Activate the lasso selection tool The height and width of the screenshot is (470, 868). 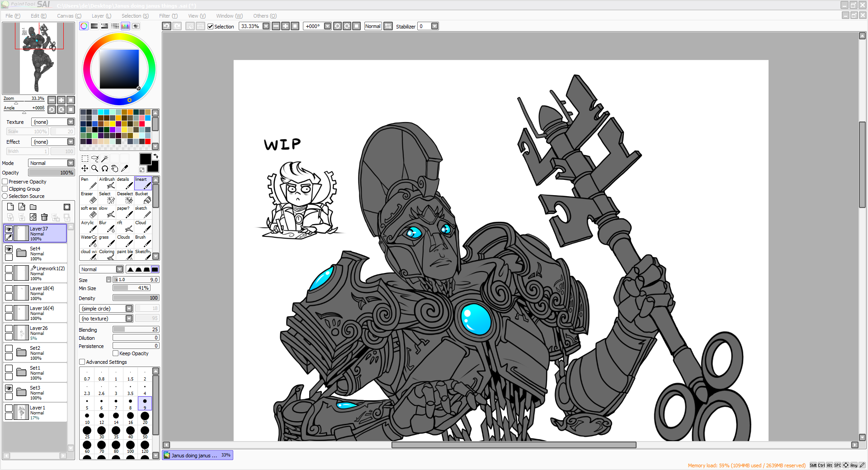click(x=94, y=159)
